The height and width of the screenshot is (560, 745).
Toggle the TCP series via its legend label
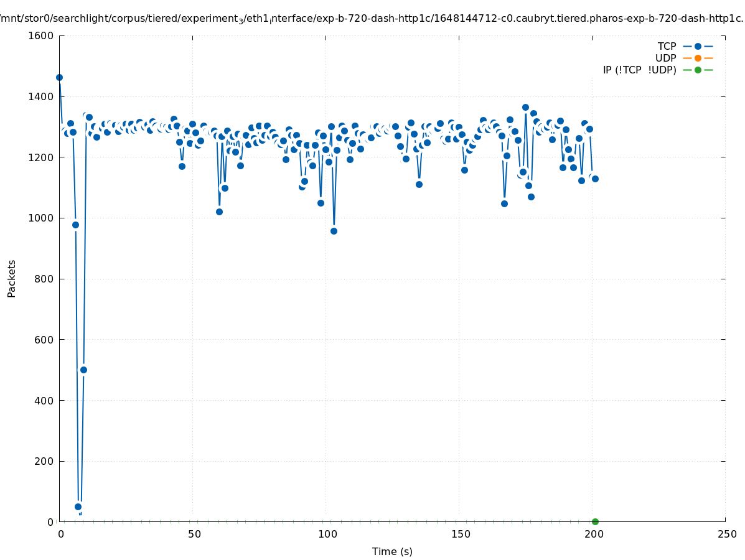(667, 46)
